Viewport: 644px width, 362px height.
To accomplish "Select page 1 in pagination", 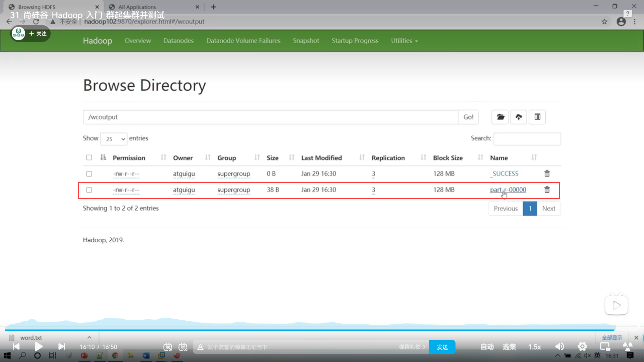I will 530,208.
